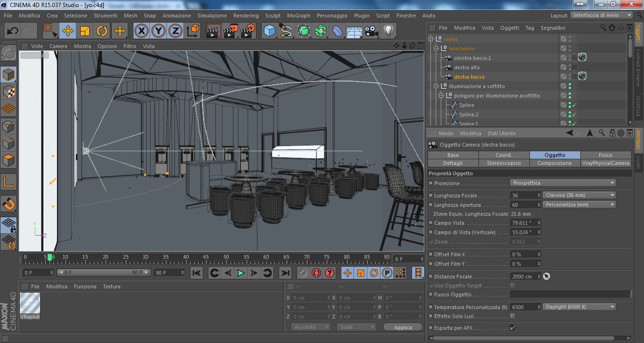Image resolution: width=644 pixels, height=343 pixels.
Task: Switch to the Fisico tab
Action: [x=605, y=155]
